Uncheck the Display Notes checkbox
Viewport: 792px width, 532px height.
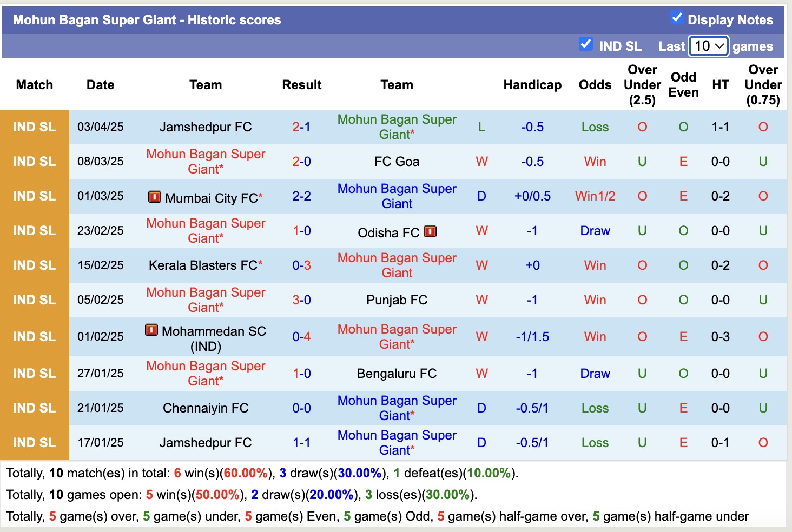(x=677, y=17)
